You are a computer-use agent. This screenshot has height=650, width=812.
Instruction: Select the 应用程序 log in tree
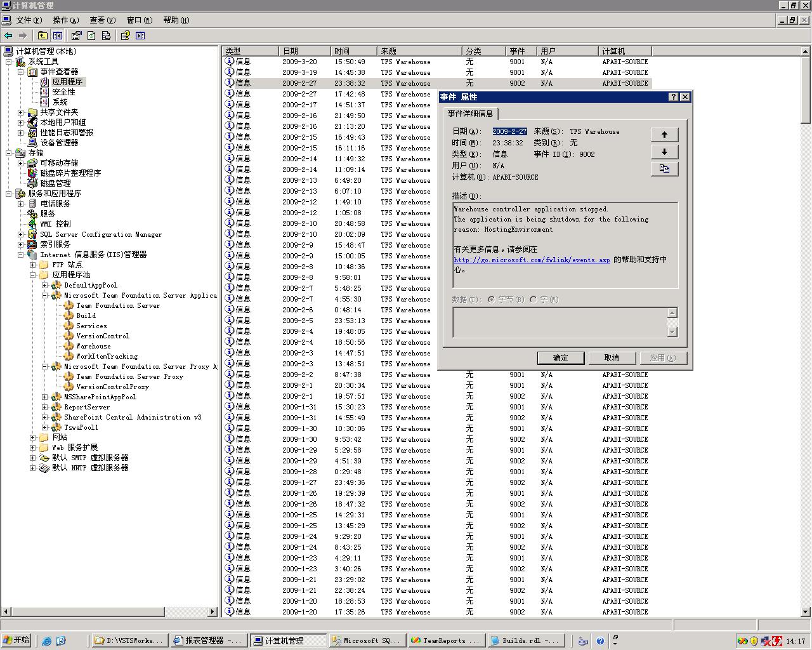click(67, 82)
